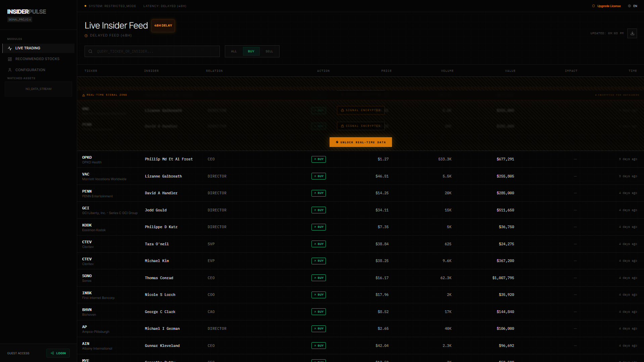Viewport: 644px width, 362px height.
Task: Click the search magnifier icon
Action: [90, 51]
